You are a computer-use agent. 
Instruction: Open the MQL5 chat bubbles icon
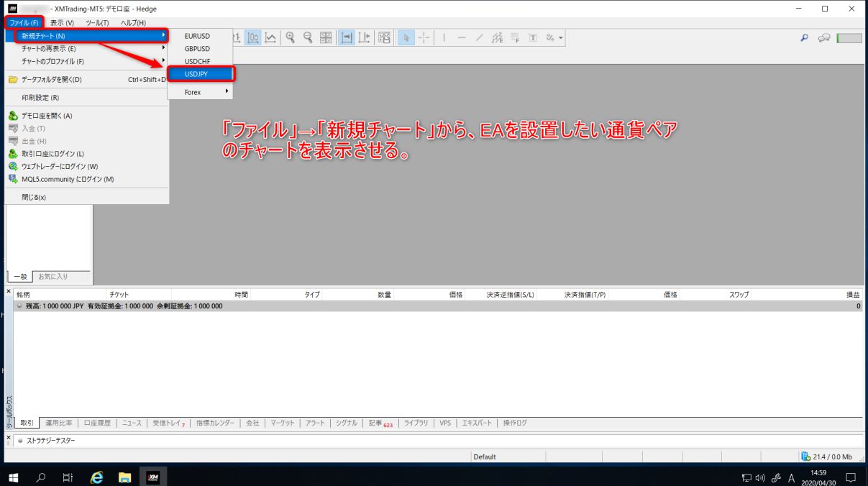(x=825, y=38)
